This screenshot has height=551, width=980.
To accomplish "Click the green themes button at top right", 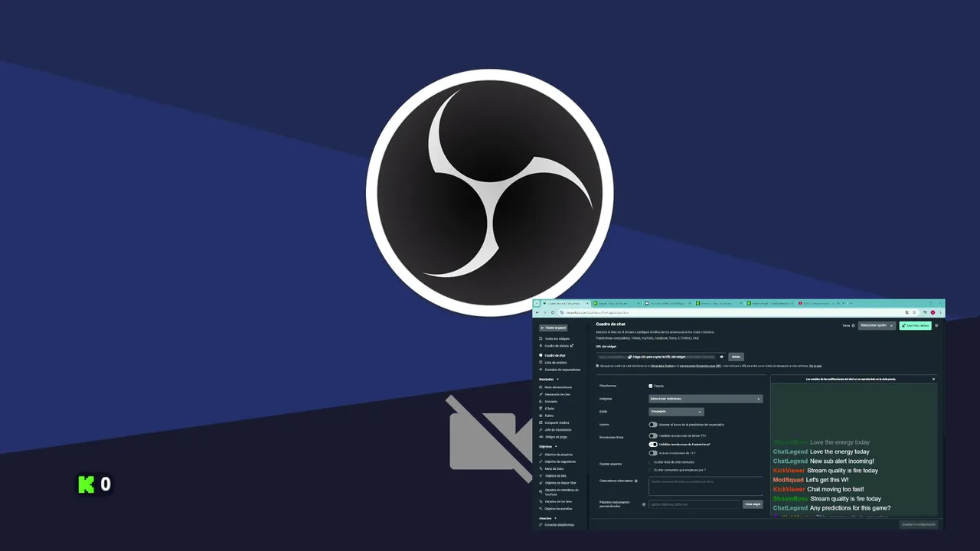I will tap(916, 325).
